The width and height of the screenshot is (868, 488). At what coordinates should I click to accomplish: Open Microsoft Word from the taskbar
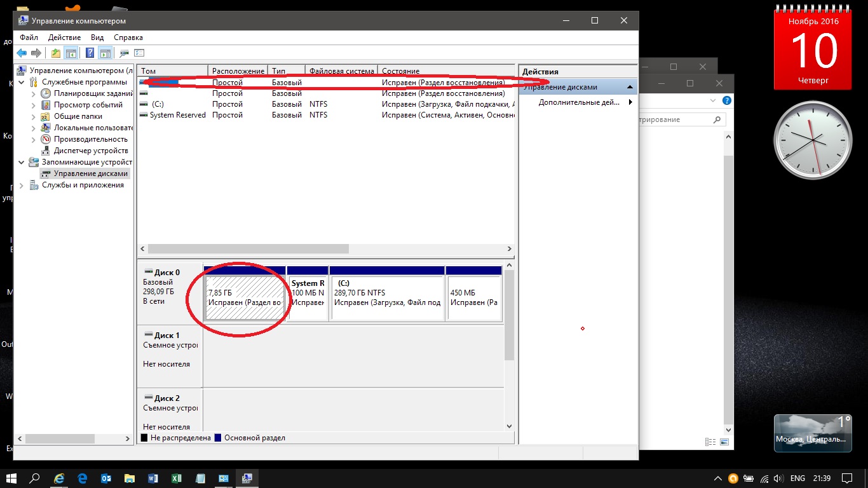click(153, 478)
